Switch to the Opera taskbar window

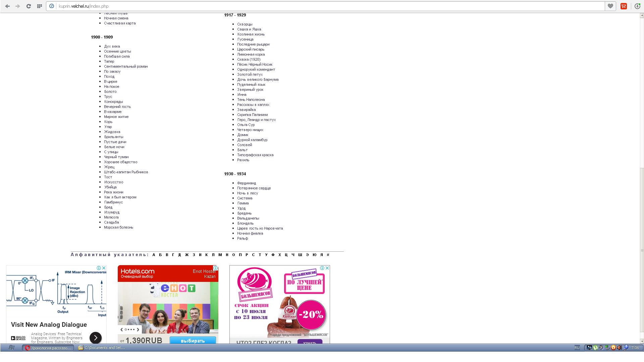pos(48,348)
